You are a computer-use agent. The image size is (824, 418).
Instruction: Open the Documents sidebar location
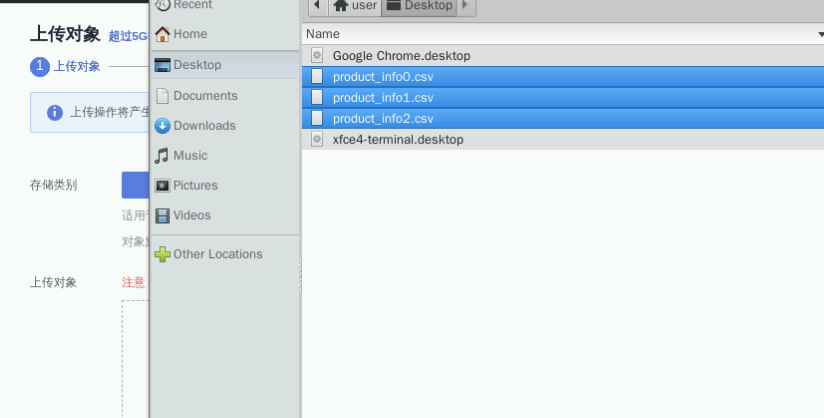click(205, 96)
